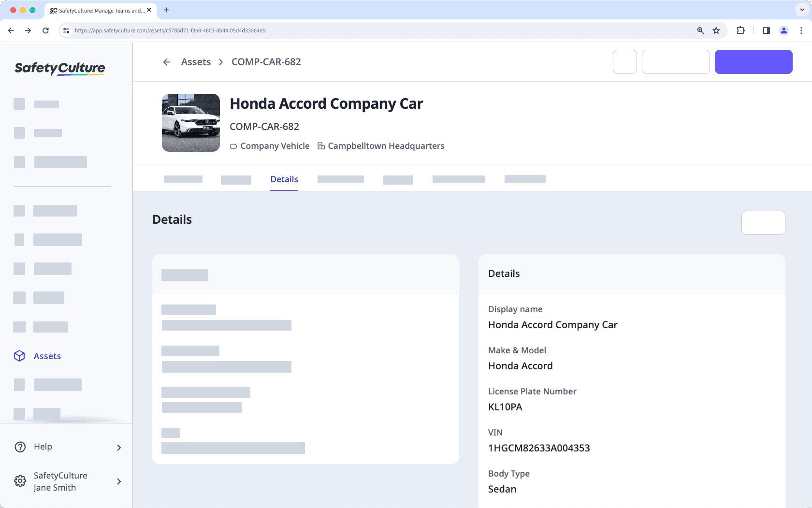Click the Campbelltown Headquarters building icon

tap(320, 146)
